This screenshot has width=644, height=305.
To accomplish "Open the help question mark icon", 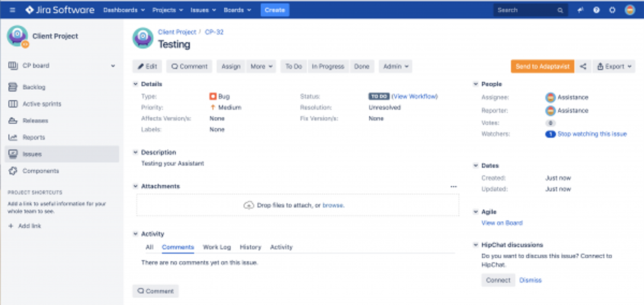I will pos(596,10).
